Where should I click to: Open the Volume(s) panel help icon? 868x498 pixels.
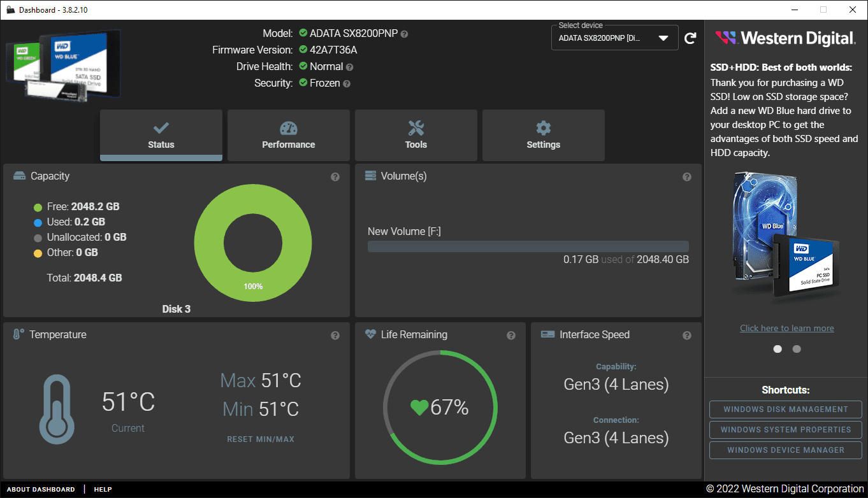coord(687,177)
